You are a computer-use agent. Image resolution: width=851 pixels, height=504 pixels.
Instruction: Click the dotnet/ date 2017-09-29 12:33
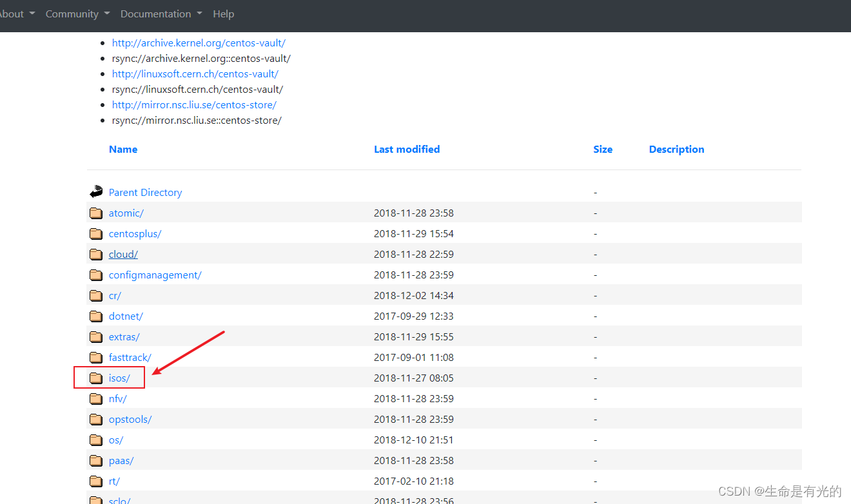coord(414,316)
